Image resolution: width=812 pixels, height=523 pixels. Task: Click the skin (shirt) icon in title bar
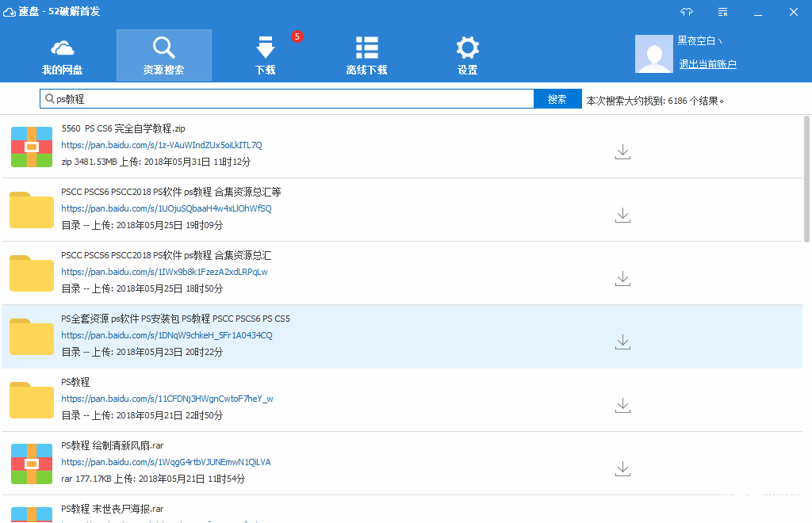pyautogui.click(x=687, y=11)
